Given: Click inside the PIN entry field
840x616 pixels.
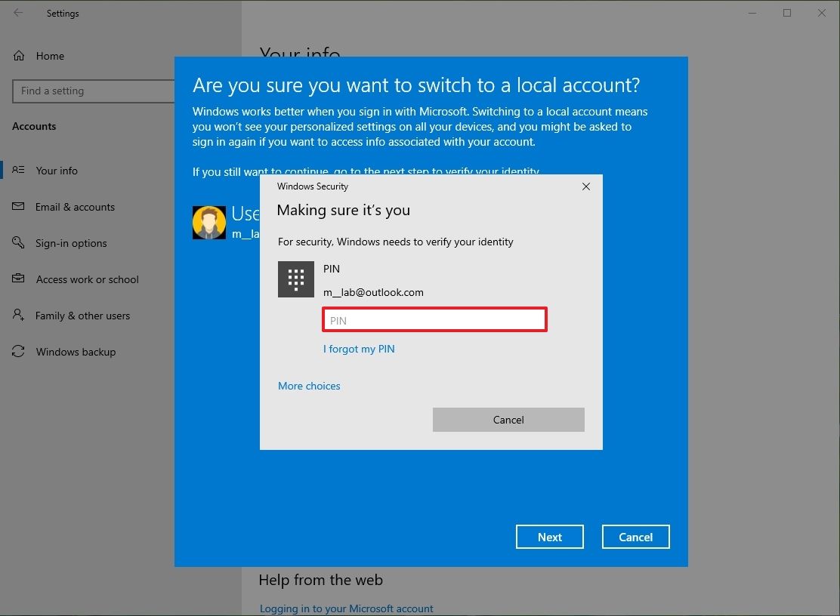Looking at the screenshot, I should click(x=434, y=319).
